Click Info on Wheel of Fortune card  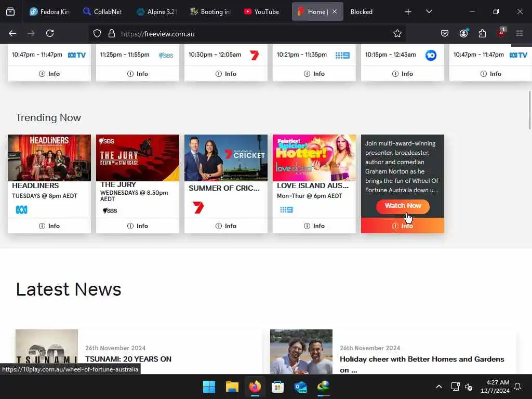[403, 226]
